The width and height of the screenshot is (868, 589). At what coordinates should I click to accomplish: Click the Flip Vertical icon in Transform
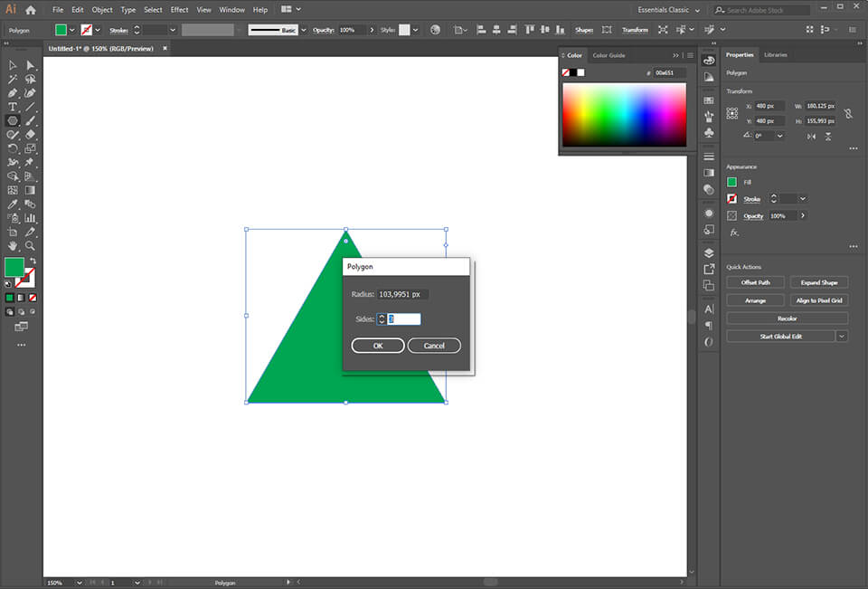point(828,136)
